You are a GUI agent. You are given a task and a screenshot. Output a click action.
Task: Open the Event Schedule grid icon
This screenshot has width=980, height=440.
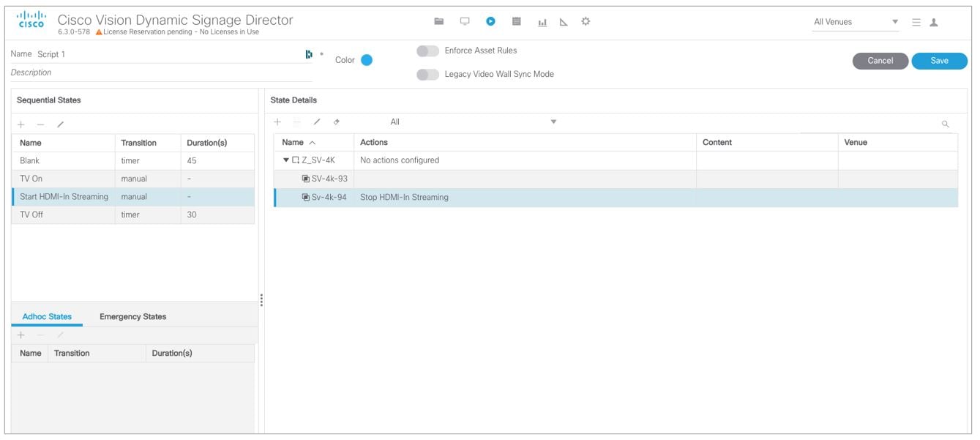coord(516,21)
